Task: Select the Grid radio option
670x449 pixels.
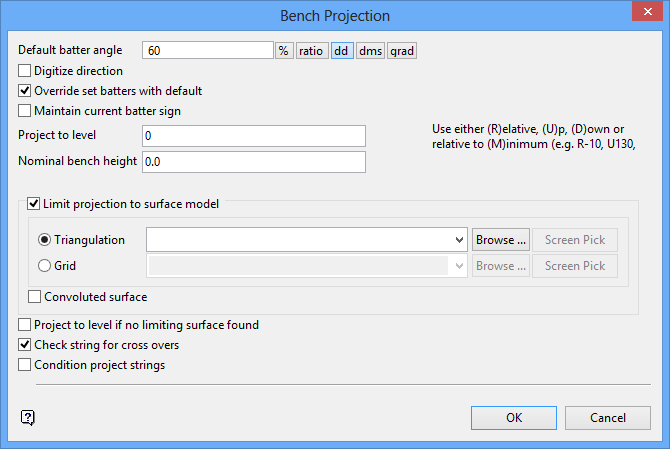Action: 45,266
